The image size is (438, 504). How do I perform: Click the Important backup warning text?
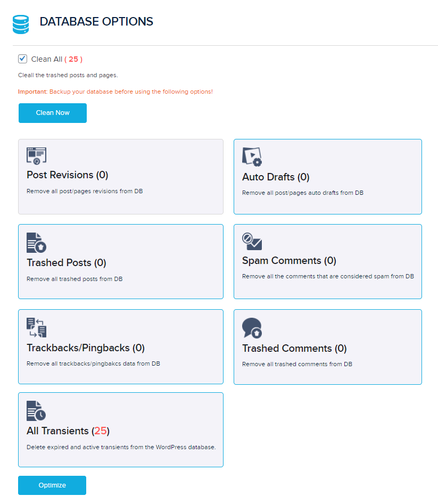pyautogui.click(x=115, y=92)
